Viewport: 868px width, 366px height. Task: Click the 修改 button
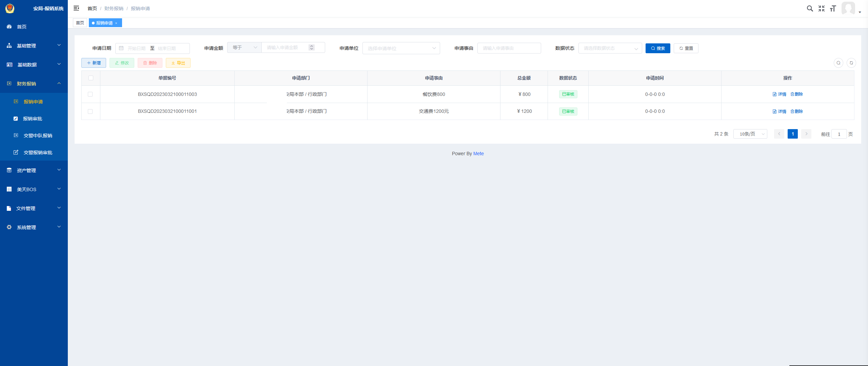pyautogui.click(x=122, y=63)
